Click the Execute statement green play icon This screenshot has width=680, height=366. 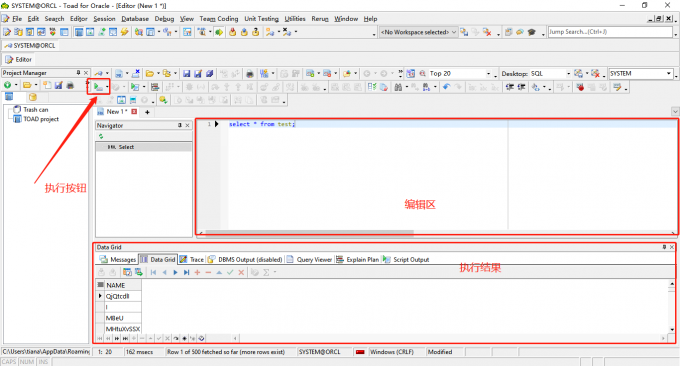[98, 87]
